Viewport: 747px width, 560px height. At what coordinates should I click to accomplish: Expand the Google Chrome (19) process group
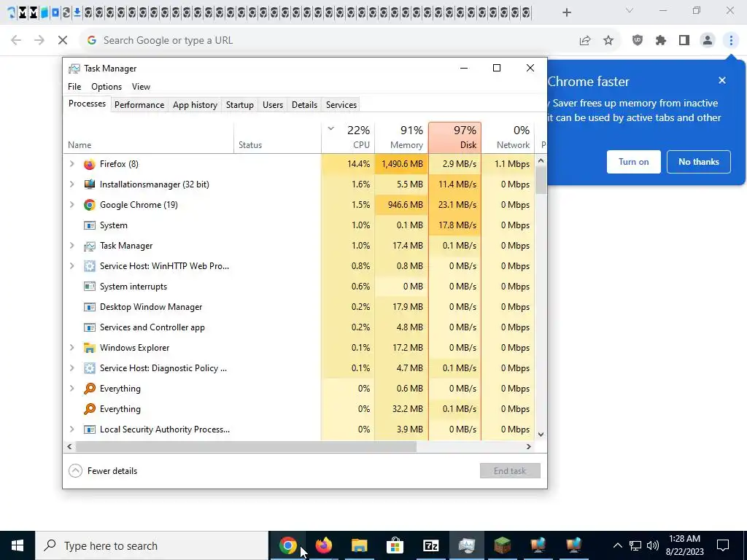(72, 205)
